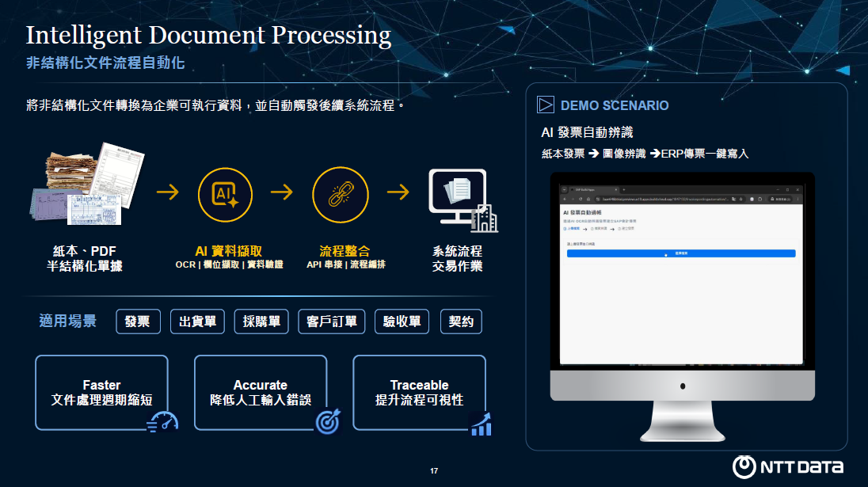Click the NTT DATA logo
Image resolution: width=868 pixels, height=487 pixels.
coord(788,466)
